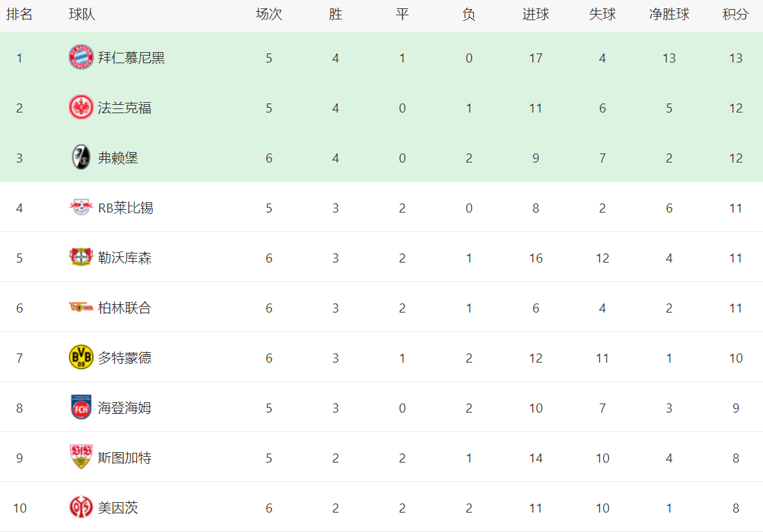Open the 勒沃库森 team name
This screenshot has height=532, width=763.
124,258
